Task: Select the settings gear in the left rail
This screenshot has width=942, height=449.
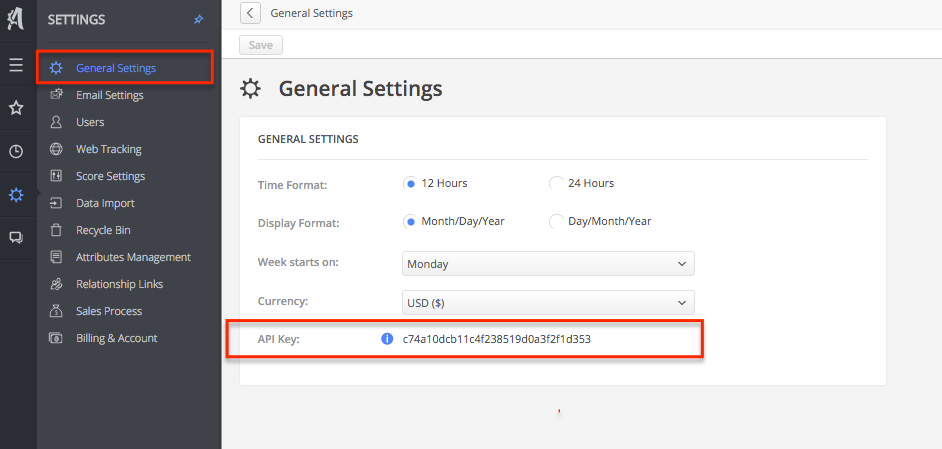Action: click(16, 195)
